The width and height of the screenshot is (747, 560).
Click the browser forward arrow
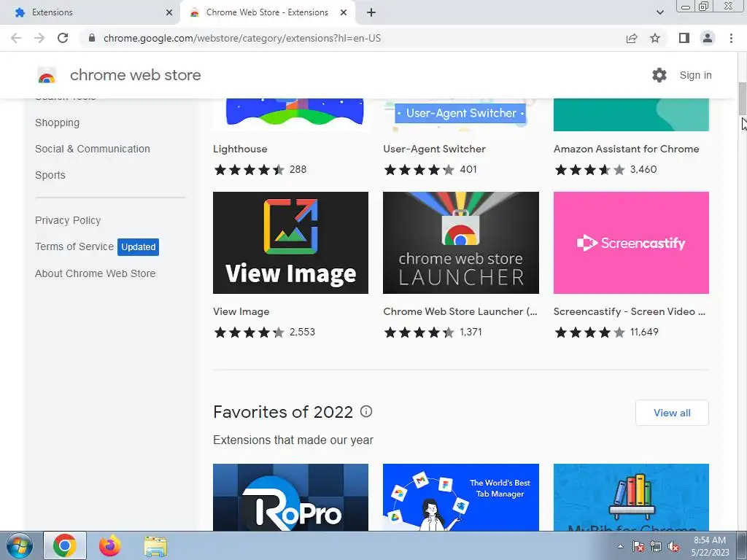pyautogui.click(x=39, y=38)
